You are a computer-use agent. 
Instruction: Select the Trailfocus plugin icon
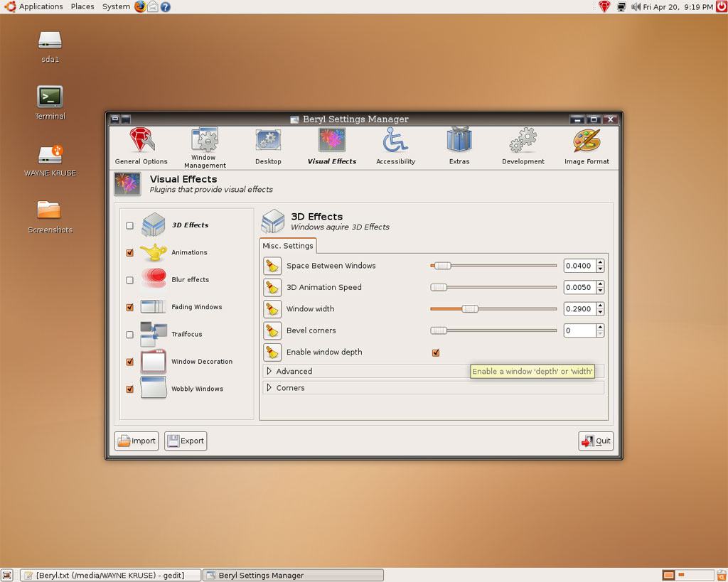154,334
